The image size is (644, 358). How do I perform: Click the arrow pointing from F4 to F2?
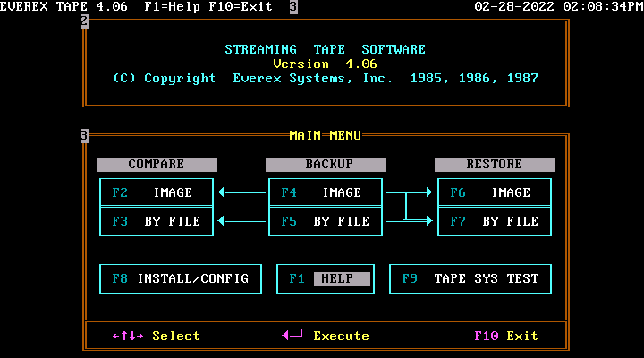[241, 192]
